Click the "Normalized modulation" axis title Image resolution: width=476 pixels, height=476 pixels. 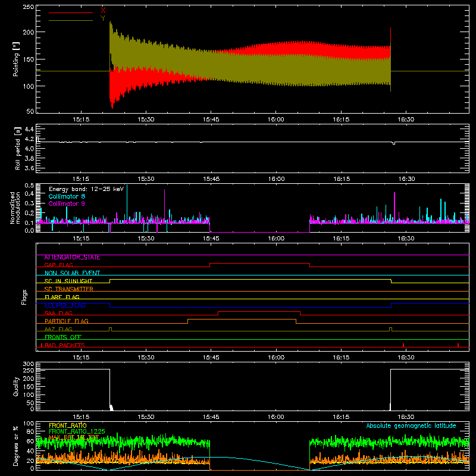click(15, 208)
